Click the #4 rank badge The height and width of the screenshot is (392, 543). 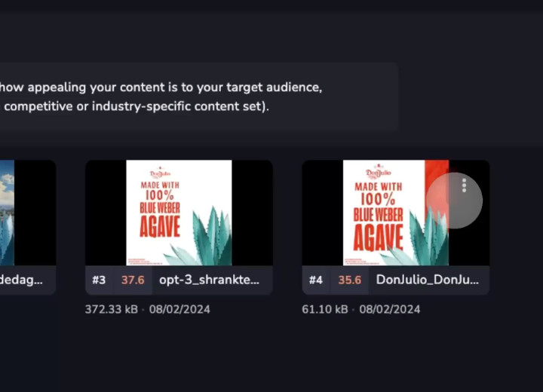click(315, 280)
